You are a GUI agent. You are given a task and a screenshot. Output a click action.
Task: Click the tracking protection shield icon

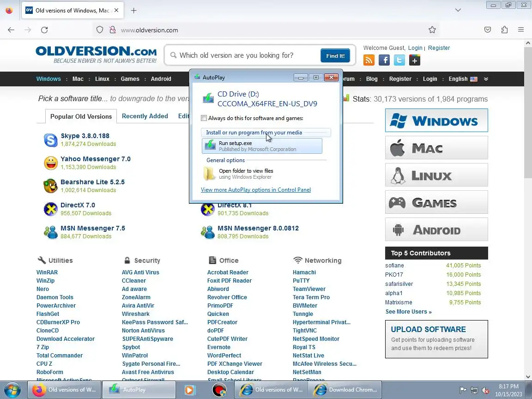click(x=99, y=30)
